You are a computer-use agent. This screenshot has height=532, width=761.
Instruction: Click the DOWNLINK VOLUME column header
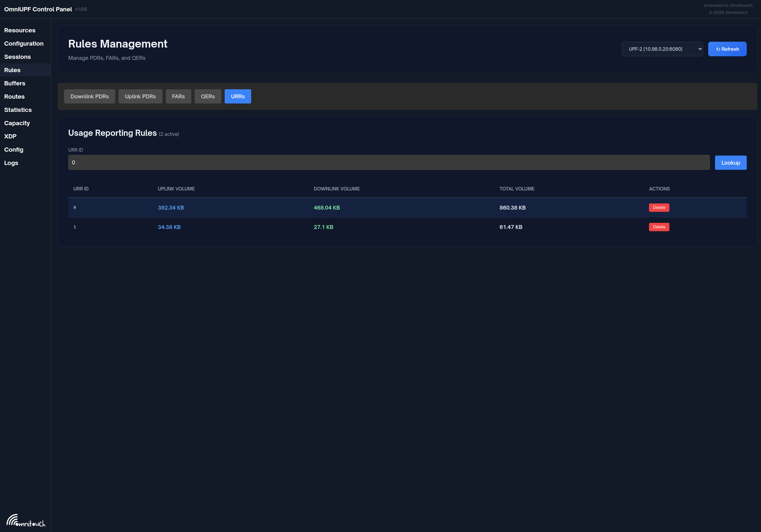tap(336, 189)
